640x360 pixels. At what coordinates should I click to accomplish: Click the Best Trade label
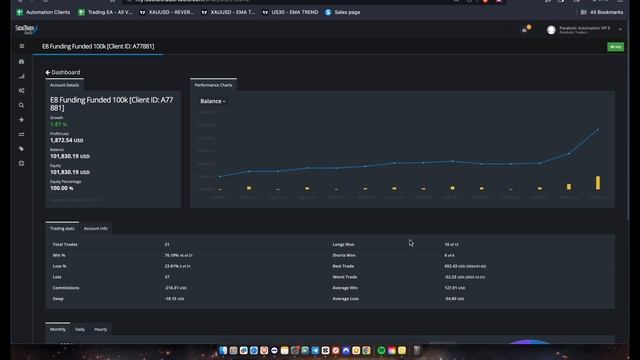point(343,266)
